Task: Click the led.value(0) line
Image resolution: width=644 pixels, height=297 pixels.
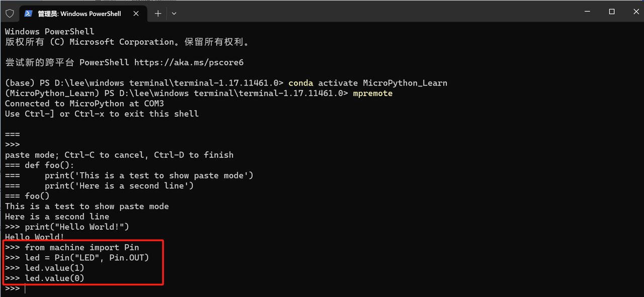Action: click(x=45, y=278)
